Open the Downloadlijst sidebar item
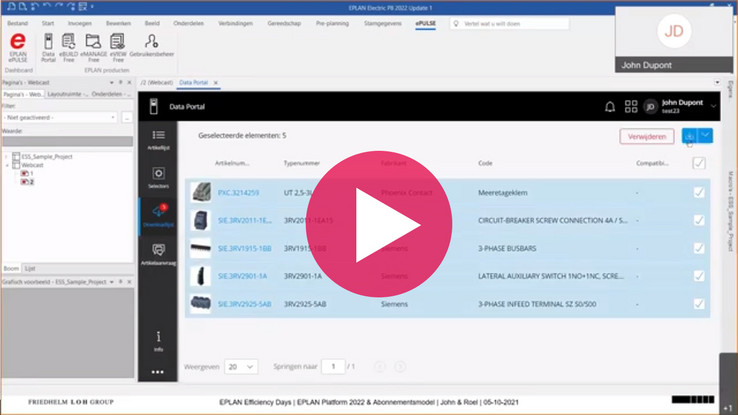The height and width of the screenshot is (415, 738). pyautogui.click(x=158, y=216)
